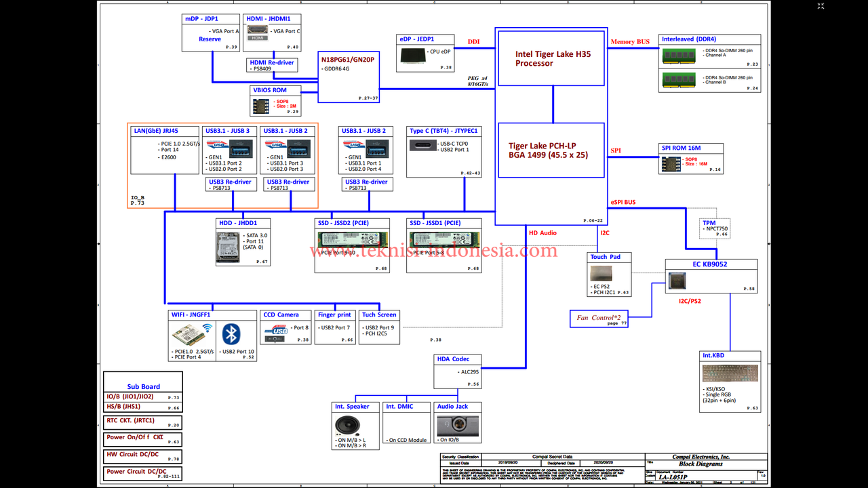Click the Int. DMIC block title
The width and height of the screenshot is (868, 488).
pos(399,407)
